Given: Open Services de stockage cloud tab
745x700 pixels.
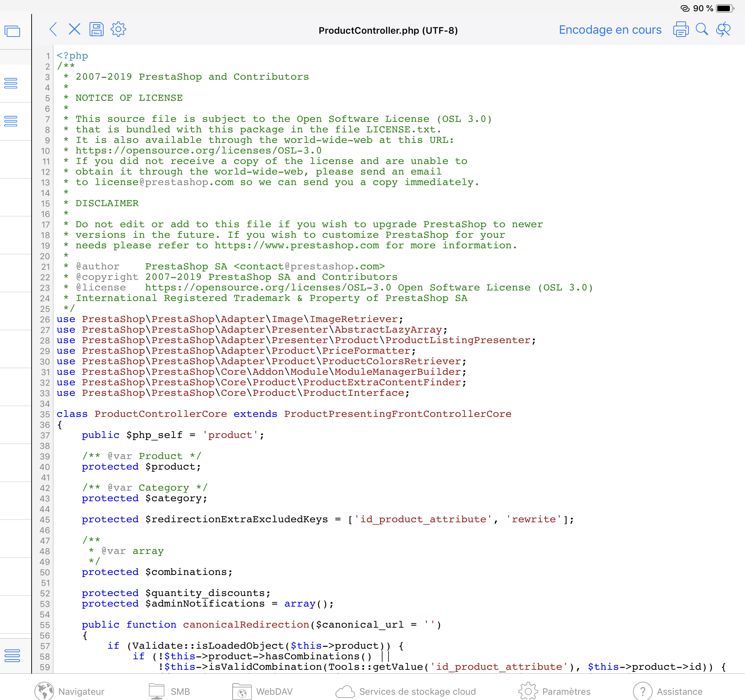Looking at the screenshot, I should click(405, 691).
